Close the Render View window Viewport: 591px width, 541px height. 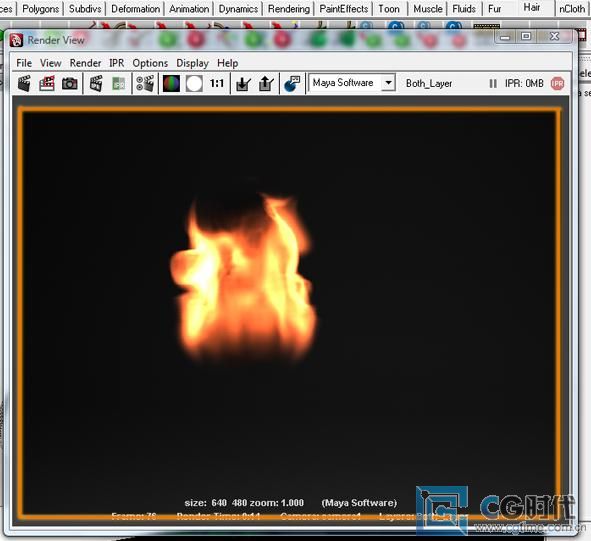point(554,36)
